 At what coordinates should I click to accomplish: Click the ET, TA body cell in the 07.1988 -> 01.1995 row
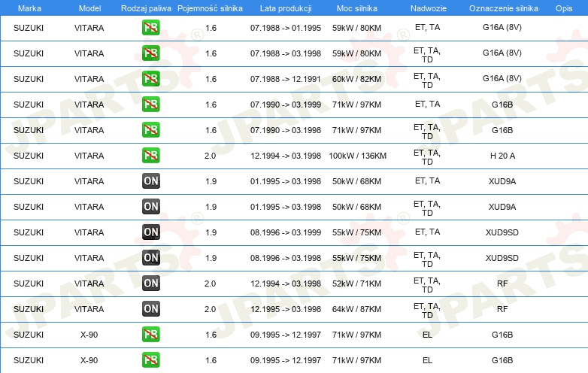tap(428, 27)
